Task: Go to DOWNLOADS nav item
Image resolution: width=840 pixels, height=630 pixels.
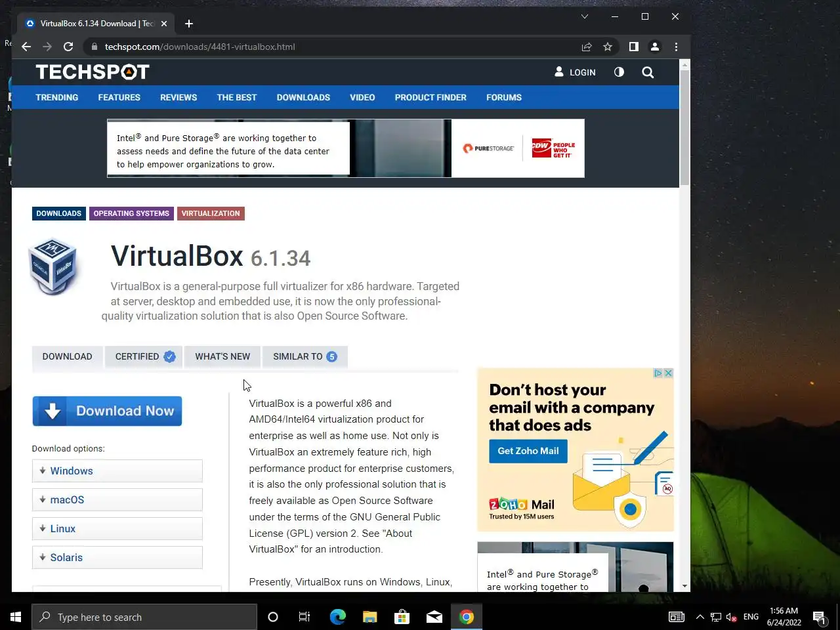Action: (x=303, y=97)
